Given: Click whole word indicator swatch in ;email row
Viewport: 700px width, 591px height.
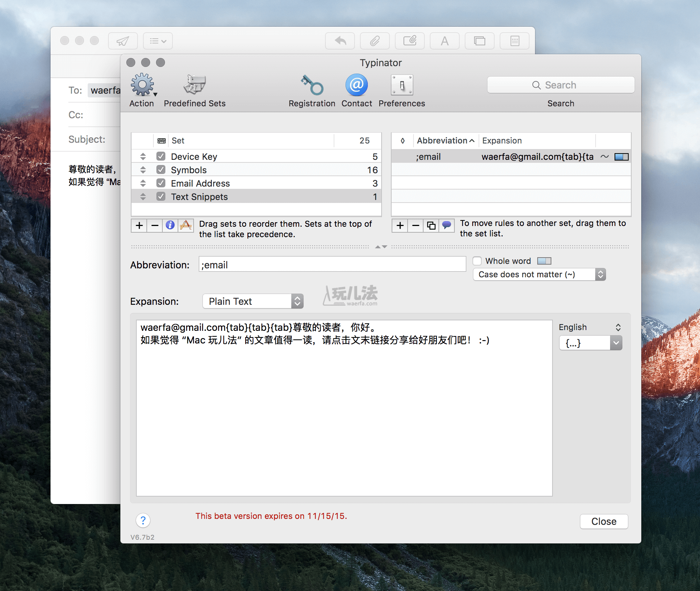Looking at the screenshot, I should tap(622, 157).
